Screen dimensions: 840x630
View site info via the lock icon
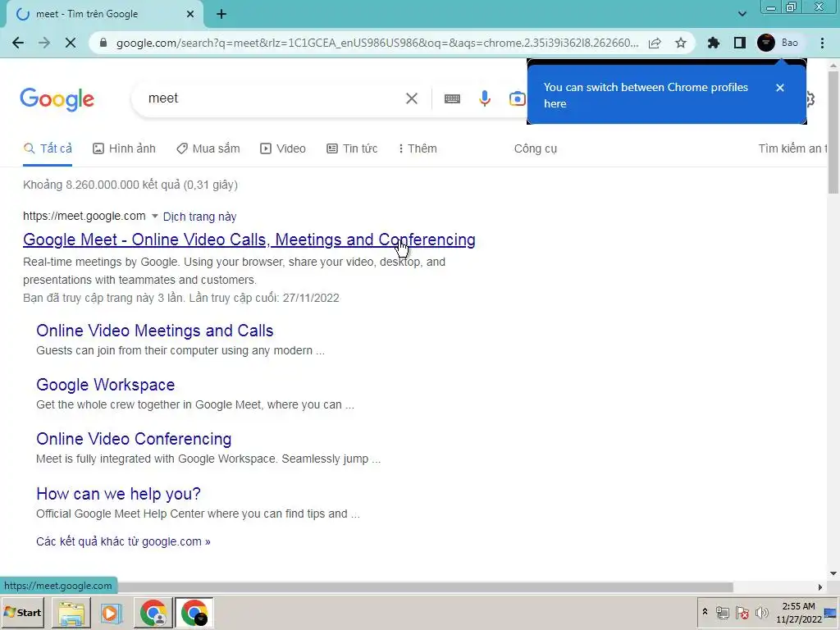(x=103, y=43)
